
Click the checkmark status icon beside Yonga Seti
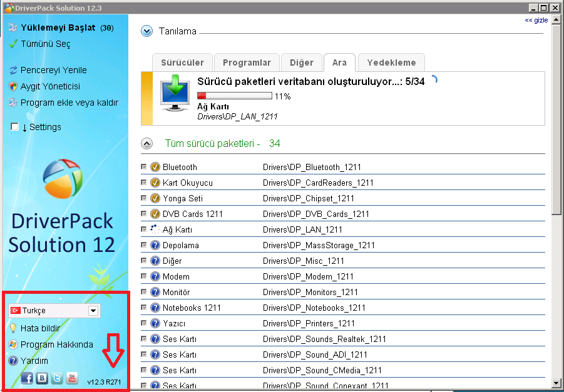click(155, 198)
